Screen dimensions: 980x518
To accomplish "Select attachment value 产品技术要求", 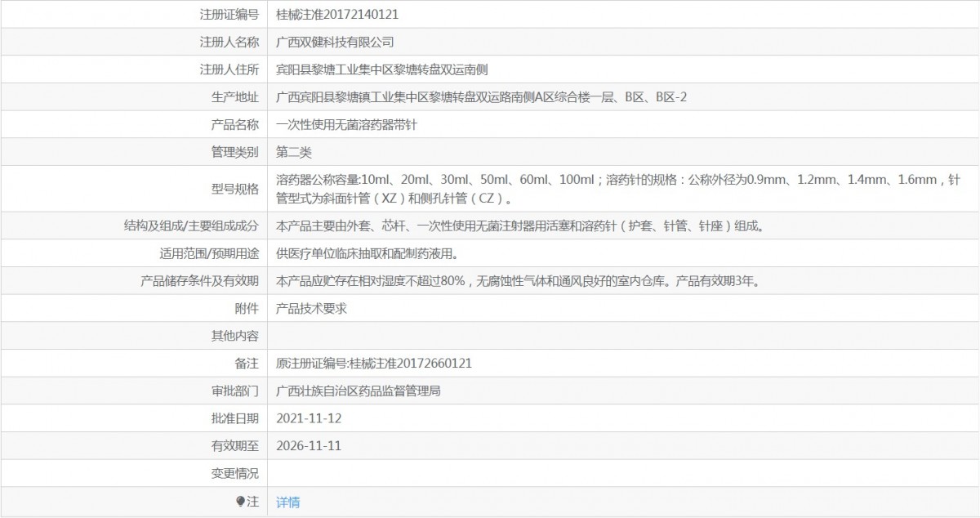I will [312, 308].
